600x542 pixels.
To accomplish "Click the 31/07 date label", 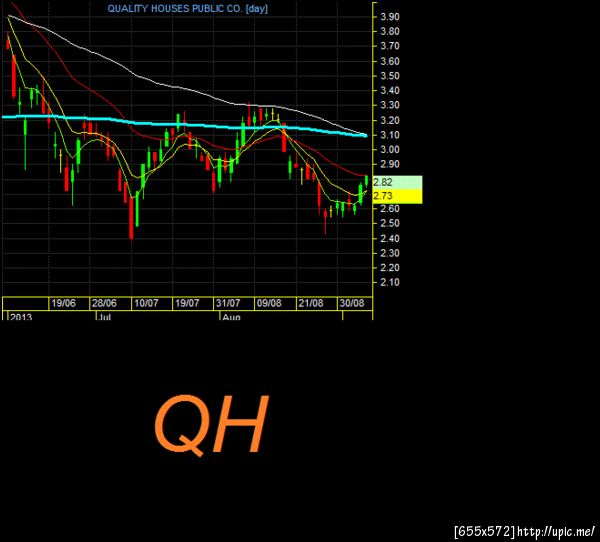I will click(x=228, y=303).
